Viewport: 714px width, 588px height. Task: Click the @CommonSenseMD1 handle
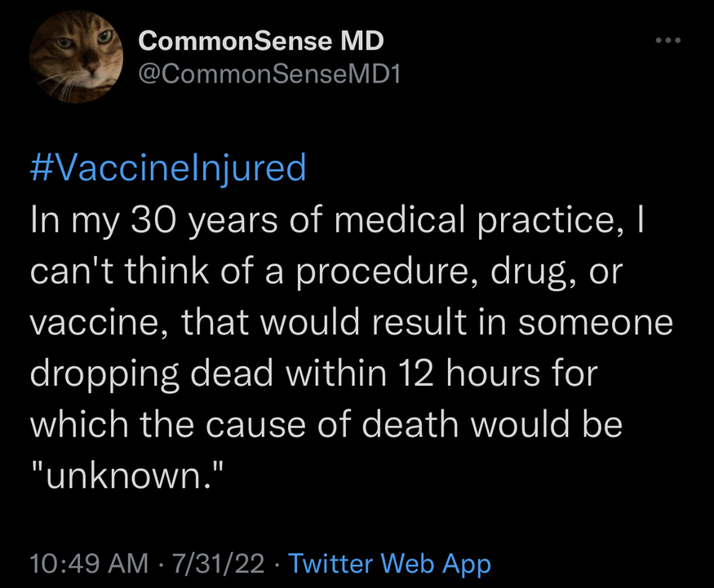[269, 74]
